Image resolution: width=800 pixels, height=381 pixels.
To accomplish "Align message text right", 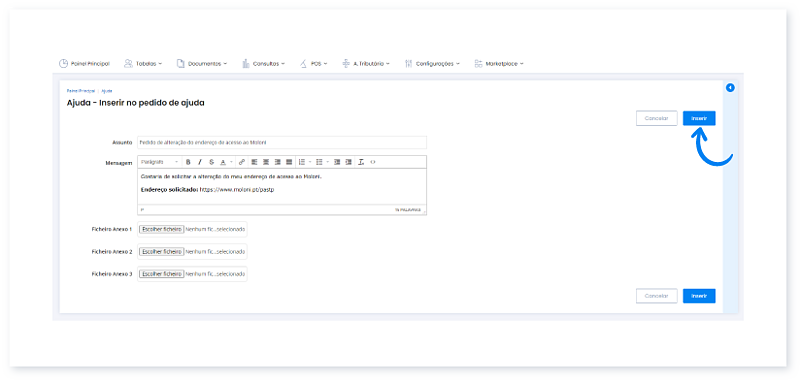I will [278, 162].
